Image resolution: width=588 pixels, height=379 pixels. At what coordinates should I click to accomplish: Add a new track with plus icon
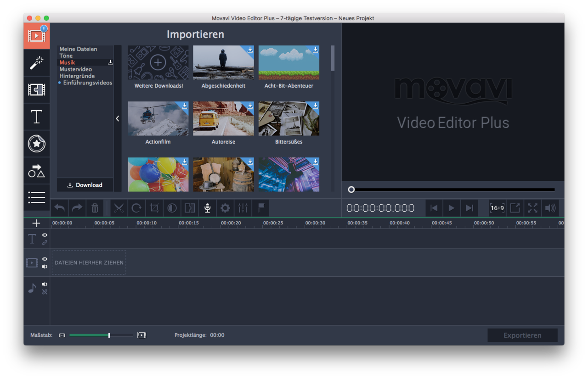[37, 223]
